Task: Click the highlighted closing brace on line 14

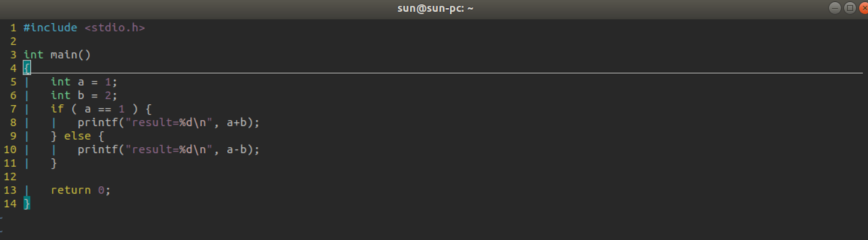Action: [x=26, y=204]
